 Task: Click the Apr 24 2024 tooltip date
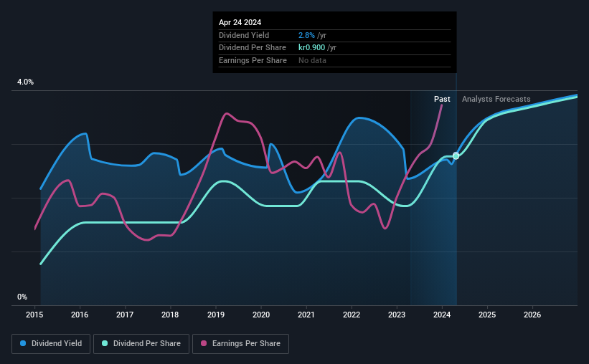coord(240,22)
